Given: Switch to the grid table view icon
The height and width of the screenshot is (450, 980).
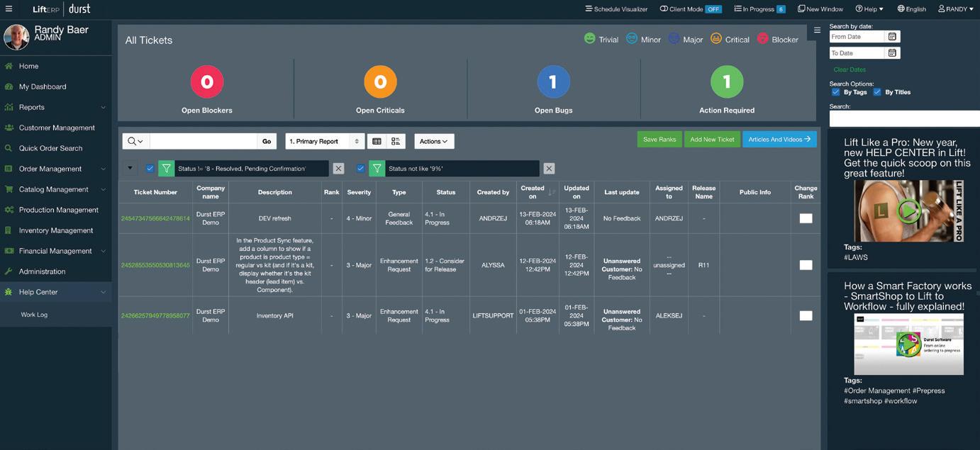Looking at the screenshot, I should click(377, 141).
